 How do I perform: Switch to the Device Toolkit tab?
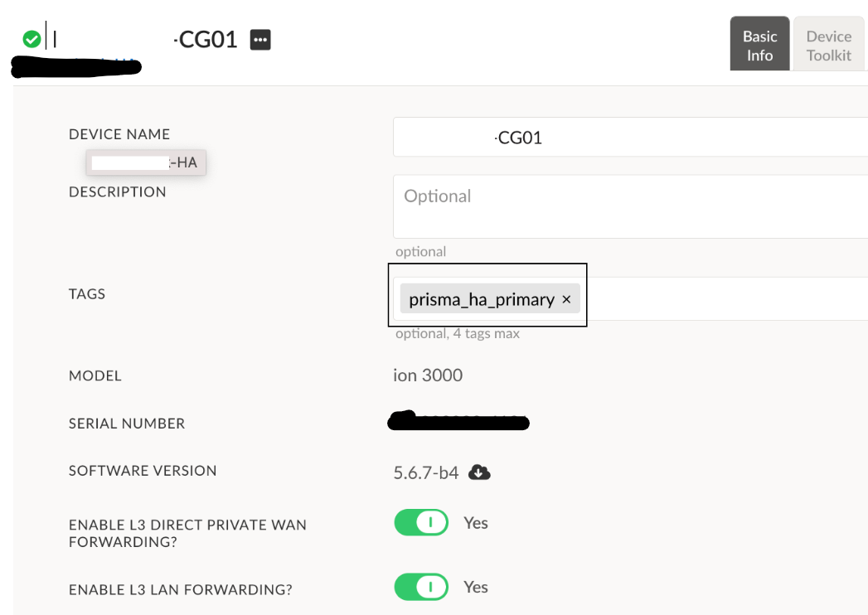828,43
